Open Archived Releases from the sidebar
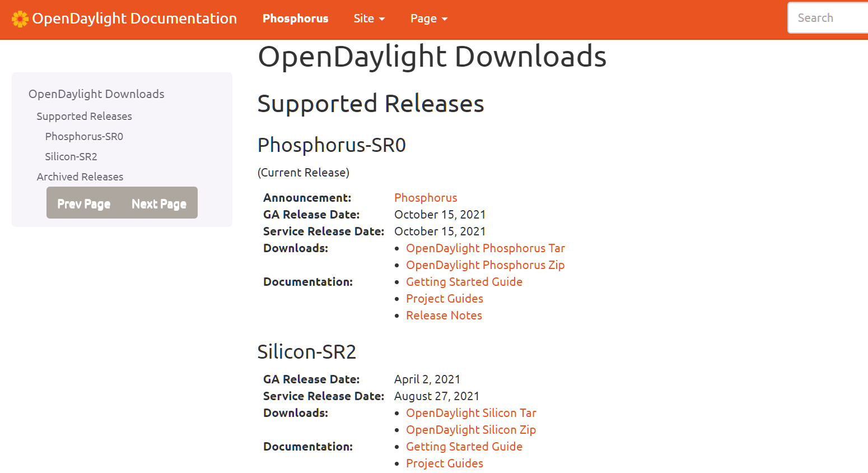This screenshot has height=473, width=868. 80,177
